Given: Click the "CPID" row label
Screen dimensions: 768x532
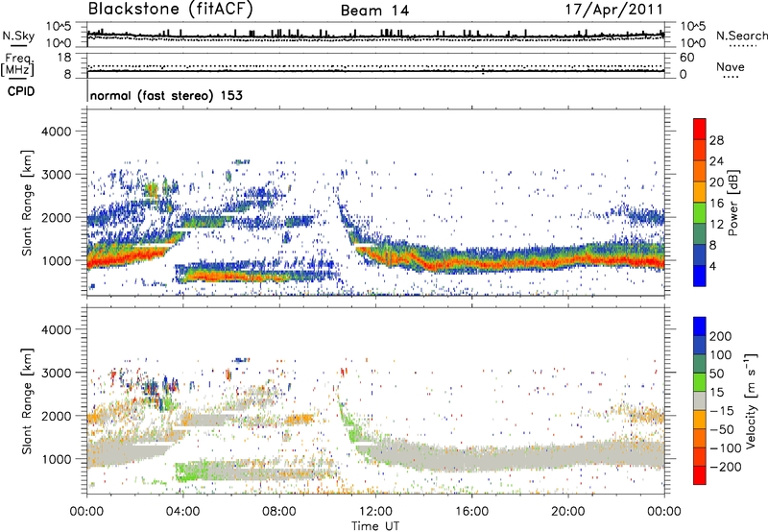Looking at the screenshot, I should [x=21, y=91].
